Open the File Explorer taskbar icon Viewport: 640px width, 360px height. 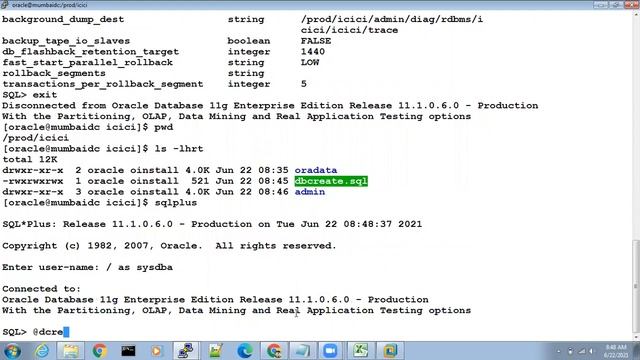point(71,351)
